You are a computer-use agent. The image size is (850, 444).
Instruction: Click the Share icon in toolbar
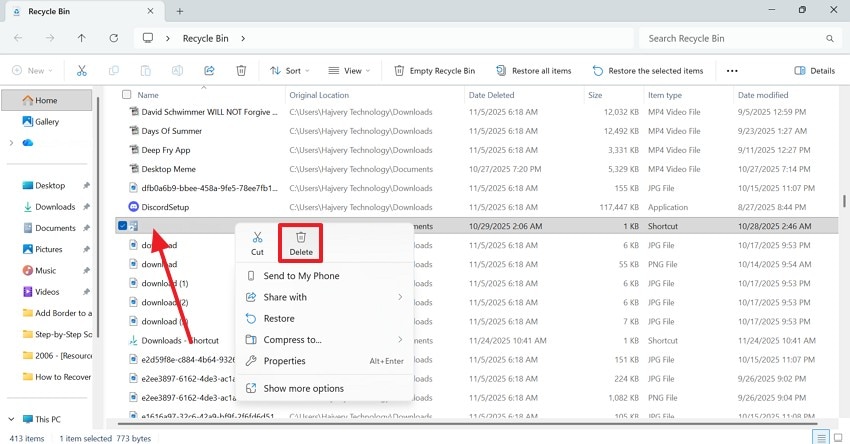[x=209, y=70]
